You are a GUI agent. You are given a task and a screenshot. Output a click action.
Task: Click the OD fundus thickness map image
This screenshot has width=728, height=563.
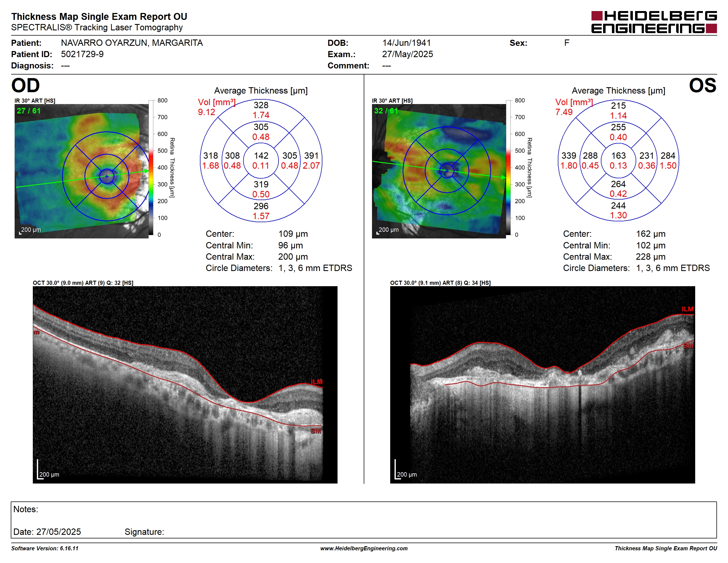82,171
